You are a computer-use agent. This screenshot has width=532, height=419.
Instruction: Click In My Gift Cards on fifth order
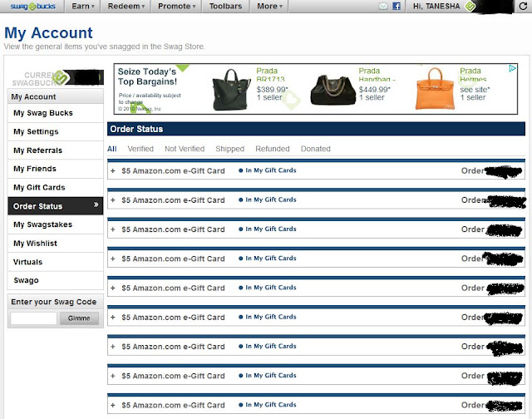[268, 288]
